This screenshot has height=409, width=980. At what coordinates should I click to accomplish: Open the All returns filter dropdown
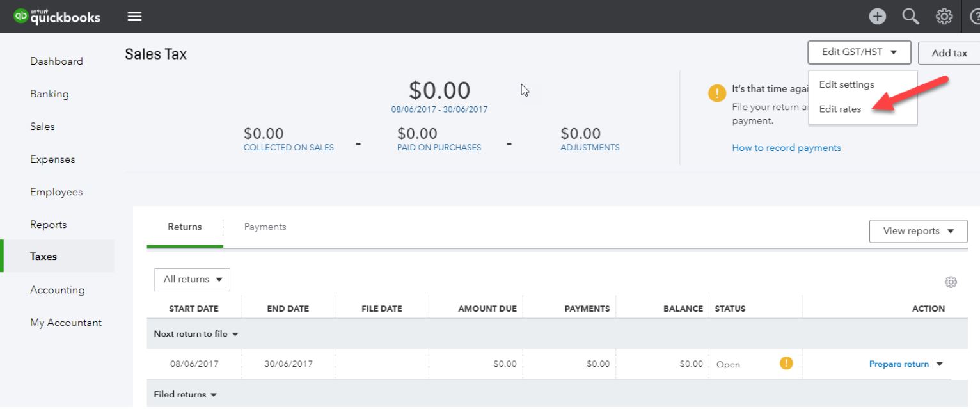tap(192, 279)
